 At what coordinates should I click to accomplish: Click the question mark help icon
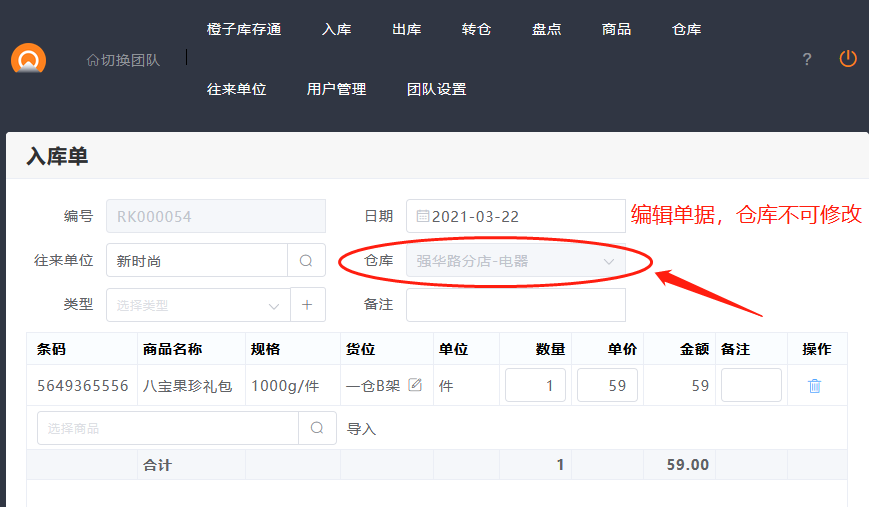(807, 59)
